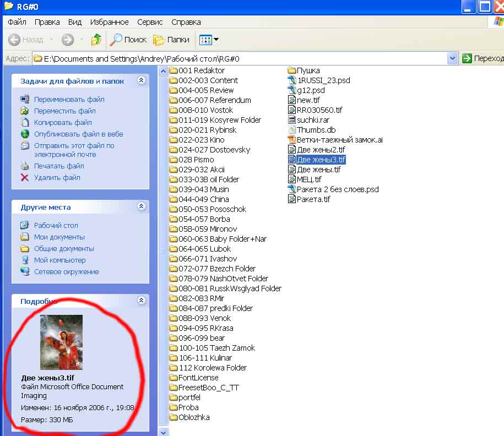Viewport: 504px width, 436px height.
Task: Select the new.tif file icon
Action: tap(292, 100)
